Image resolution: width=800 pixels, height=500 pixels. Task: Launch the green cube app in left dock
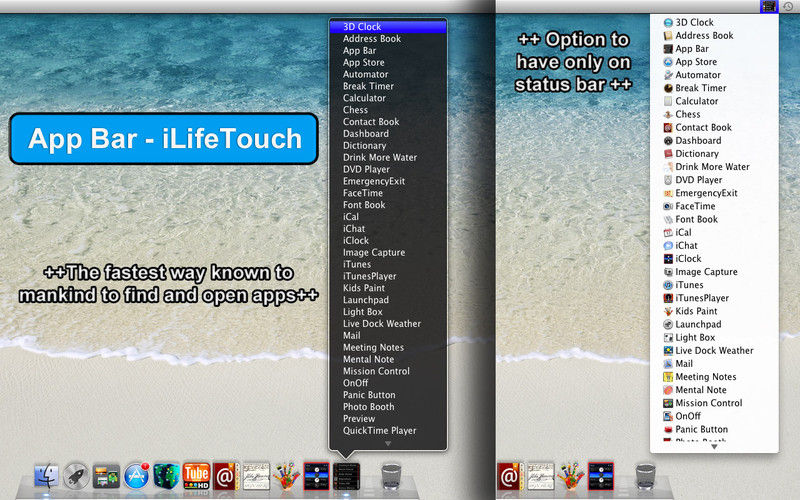pyautogui.click(x=166, y=476)
